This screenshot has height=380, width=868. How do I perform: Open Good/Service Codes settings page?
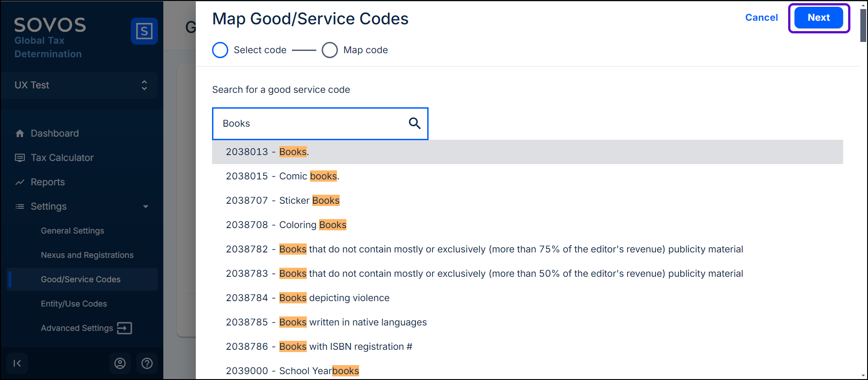(81, 279)
